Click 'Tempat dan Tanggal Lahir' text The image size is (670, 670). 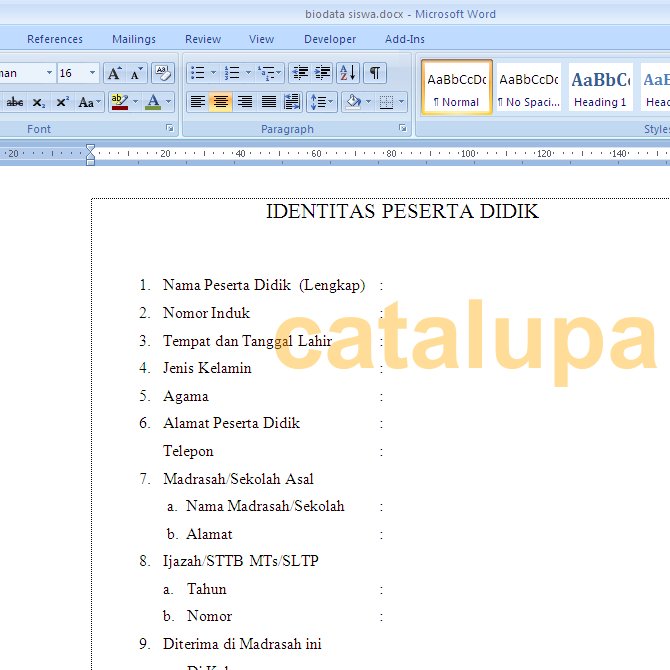tap(247, 341)
